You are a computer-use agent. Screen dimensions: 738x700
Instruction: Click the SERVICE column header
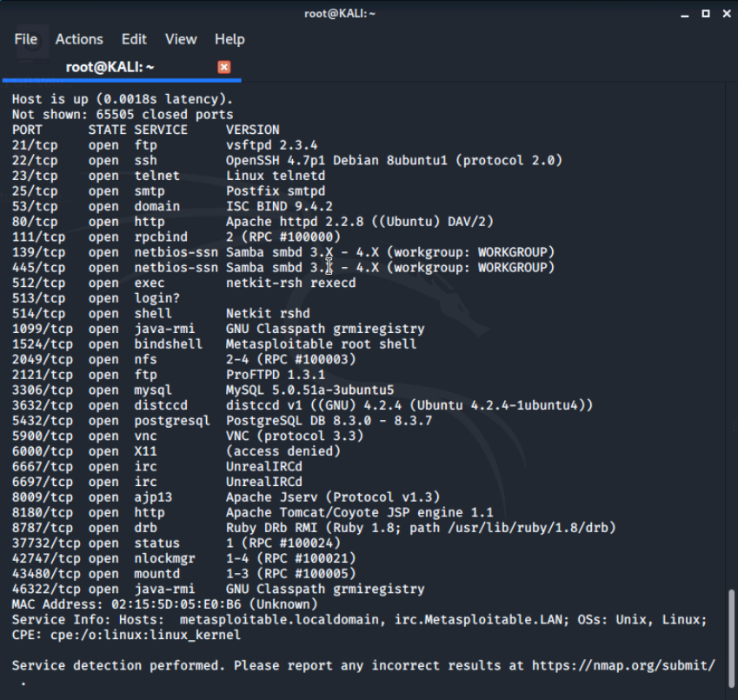click(x=161, y=130)
